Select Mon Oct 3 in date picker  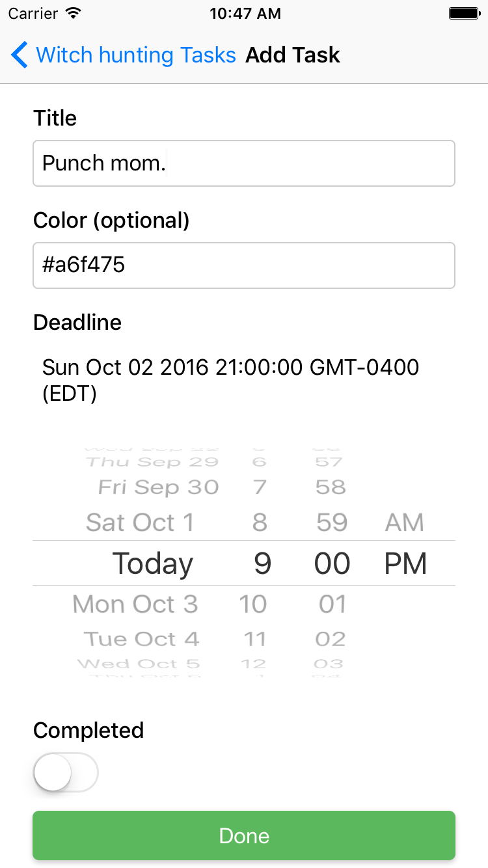point(135,604)
